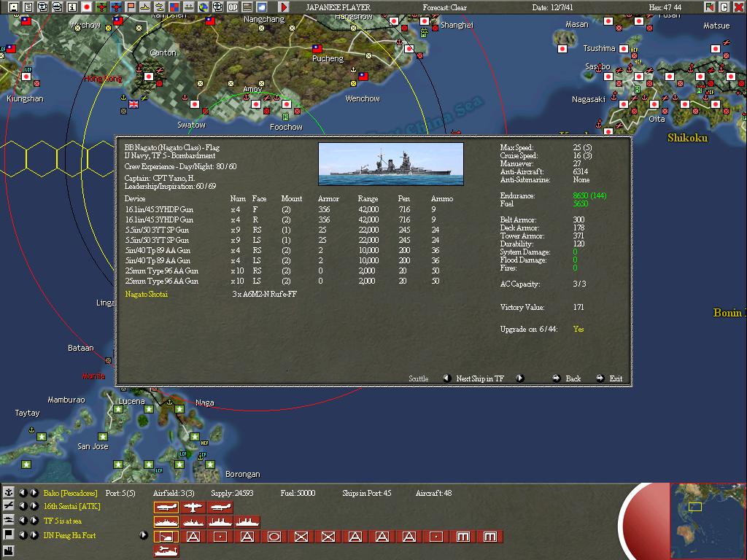This screenshot has height=560, width=747.
Task: Click the world minimap in bottom right
Action: pyautogui.click(x=708, y=521)
